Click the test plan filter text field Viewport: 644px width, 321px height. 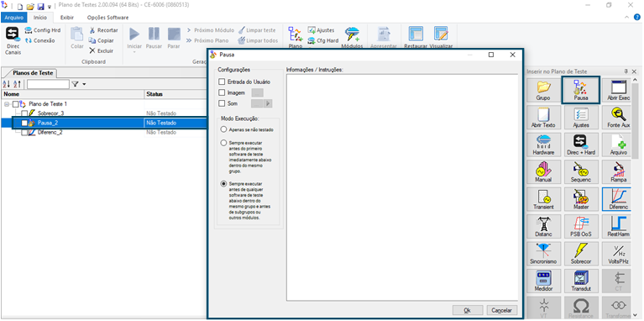pyautogui.click(x=48, y=84)
